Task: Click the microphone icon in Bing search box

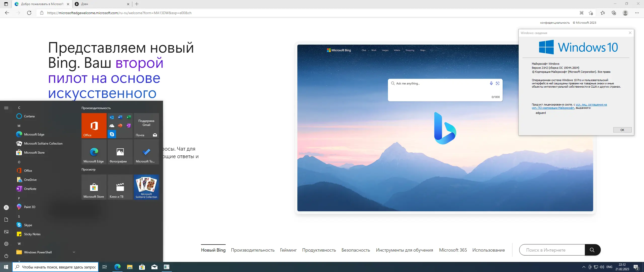Action: pos(491,83)
